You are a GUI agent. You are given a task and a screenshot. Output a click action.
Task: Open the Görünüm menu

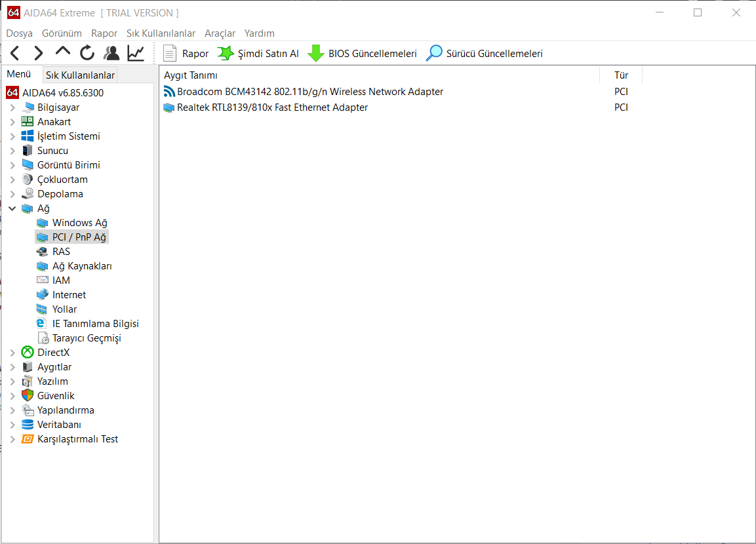point(62,33)
